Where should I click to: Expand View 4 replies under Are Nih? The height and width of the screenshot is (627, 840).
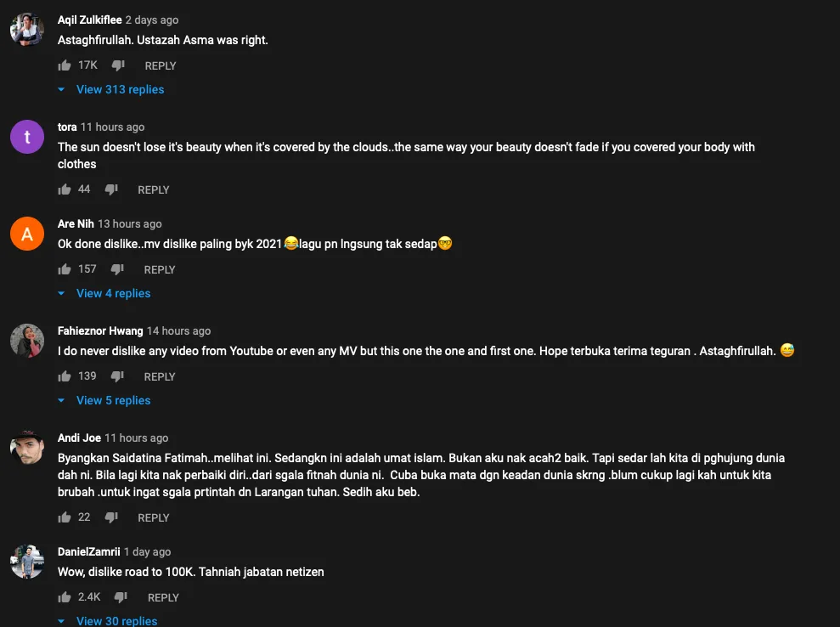coord(113,293)
